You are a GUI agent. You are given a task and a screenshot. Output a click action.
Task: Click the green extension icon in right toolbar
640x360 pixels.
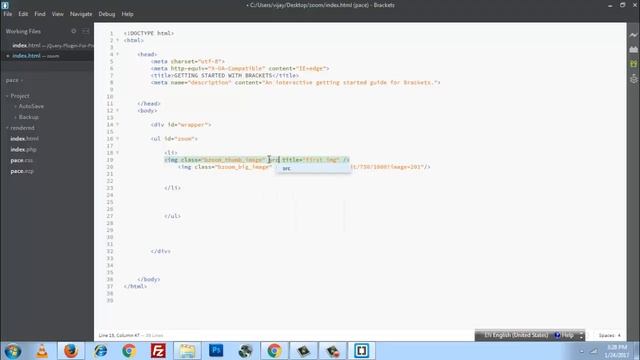click(633, 64)
